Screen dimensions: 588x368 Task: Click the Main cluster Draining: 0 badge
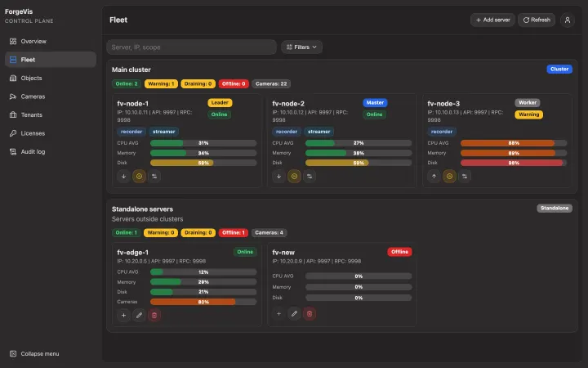[198, 83]
